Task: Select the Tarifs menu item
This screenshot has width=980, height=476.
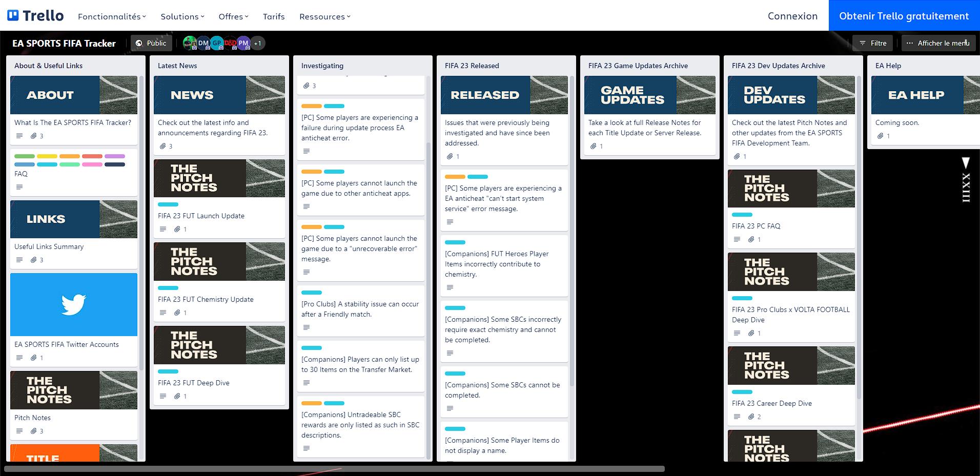Action: [x=273, y=16]
